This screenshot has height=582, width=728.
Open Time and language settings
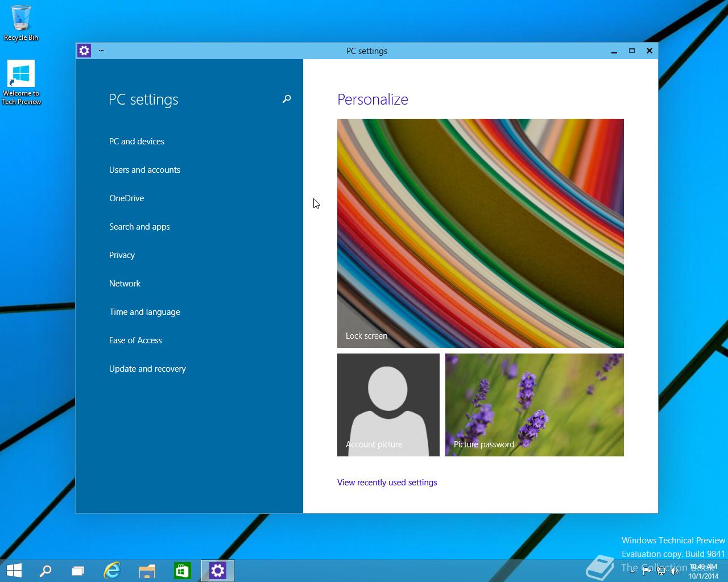144,312
